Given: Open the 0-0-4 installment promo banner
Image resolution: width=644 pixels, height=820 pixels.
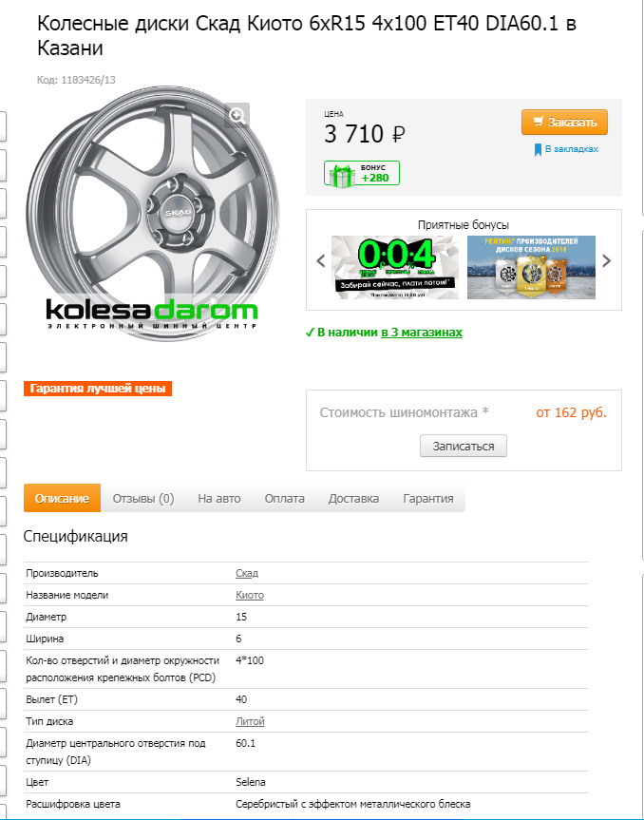Looking at the screenshot, I should 395,267.
